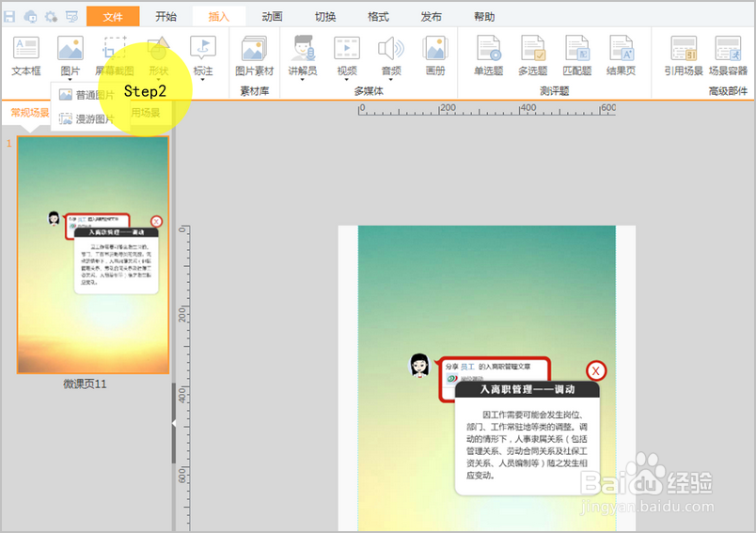Switch to the 切换 tab
The height and width of the screenshot is (533, 756).
click(x=325, y=17)
